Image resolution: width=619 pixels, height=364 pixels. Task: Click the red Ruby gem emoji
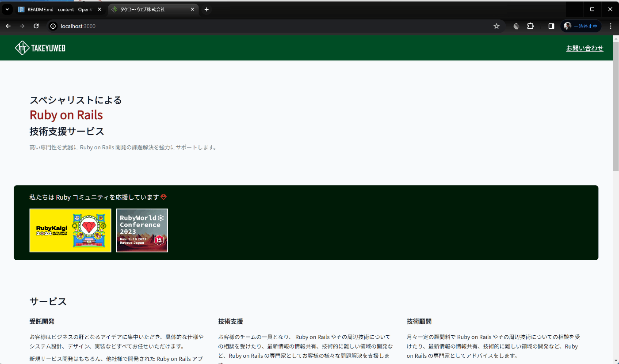click(164, 197)
